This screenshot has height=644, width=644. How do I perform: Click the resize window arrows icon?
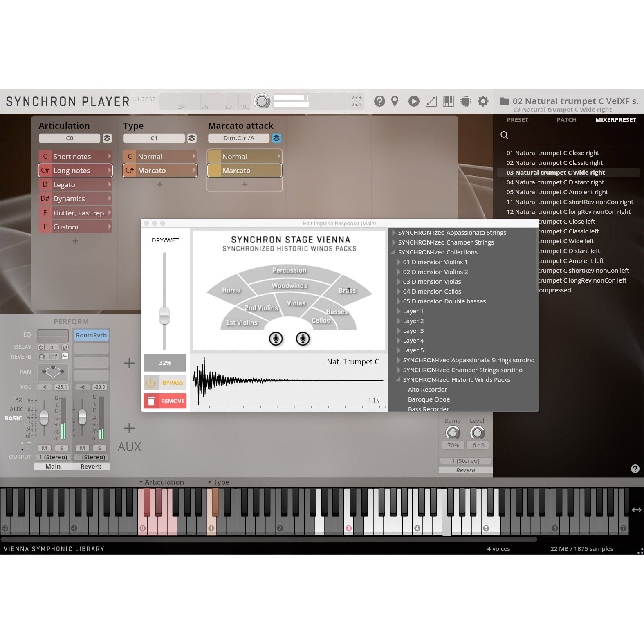431,101
